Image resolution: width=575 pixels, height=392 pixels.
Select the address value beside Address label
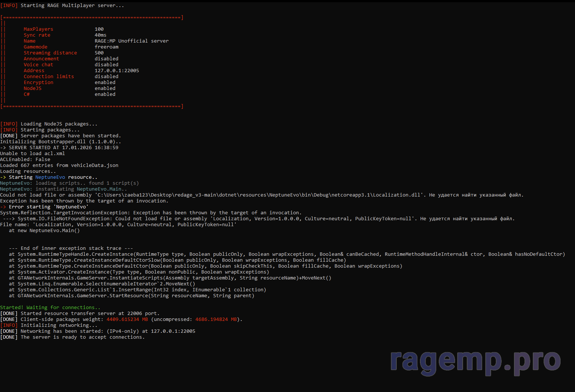117,71
